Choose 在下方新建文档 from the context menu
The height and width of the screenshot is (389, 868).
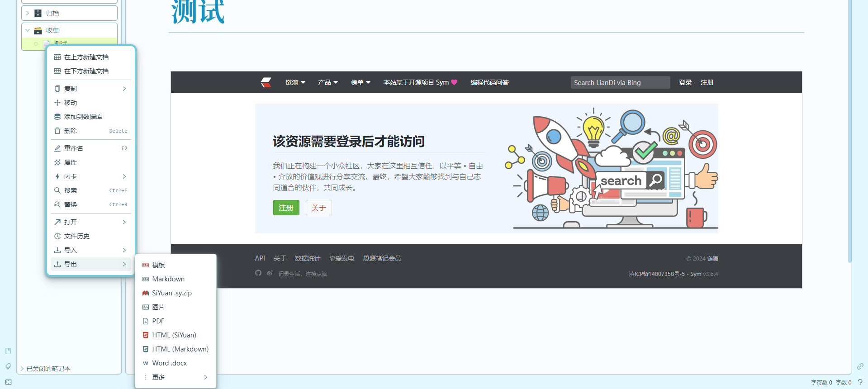(91, 71)
